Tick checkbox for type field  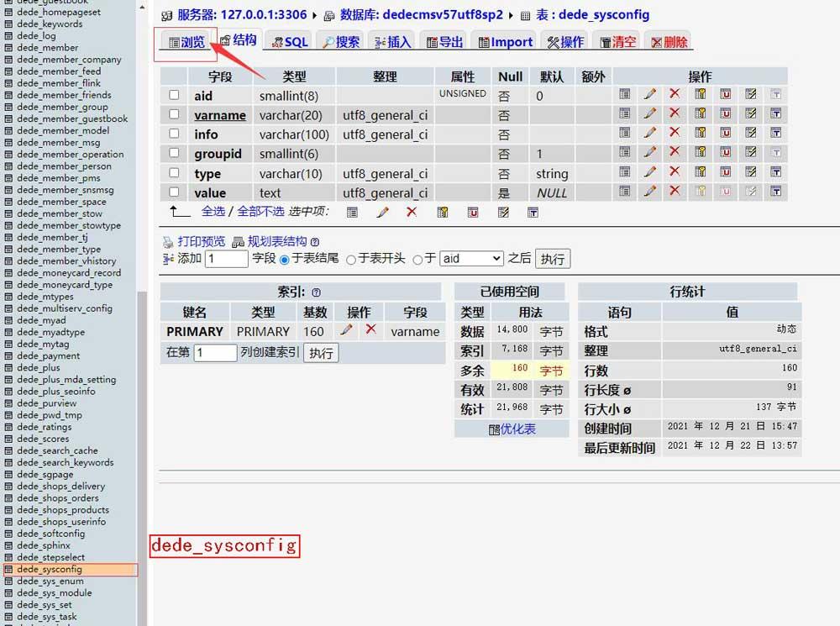click(174, 172)
